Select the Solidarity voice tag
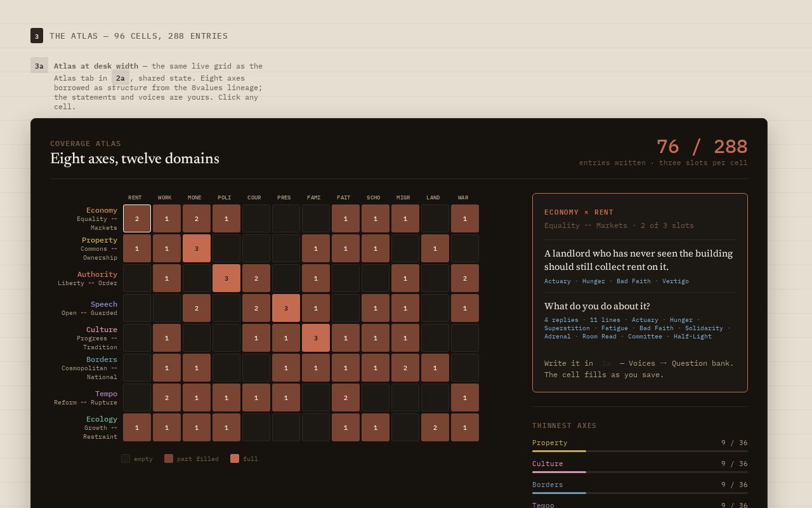 pos(704,328)
